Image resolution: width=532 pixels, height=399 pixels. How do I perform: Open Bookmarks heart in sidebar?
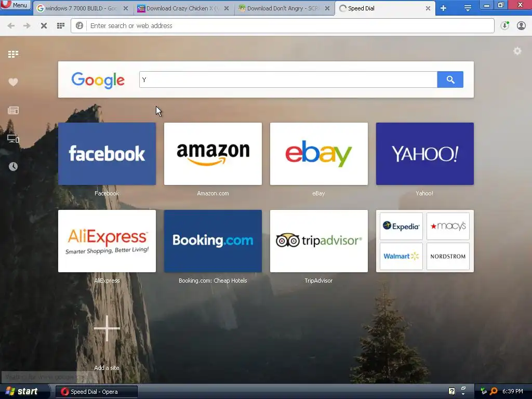[x=13, y=82]
